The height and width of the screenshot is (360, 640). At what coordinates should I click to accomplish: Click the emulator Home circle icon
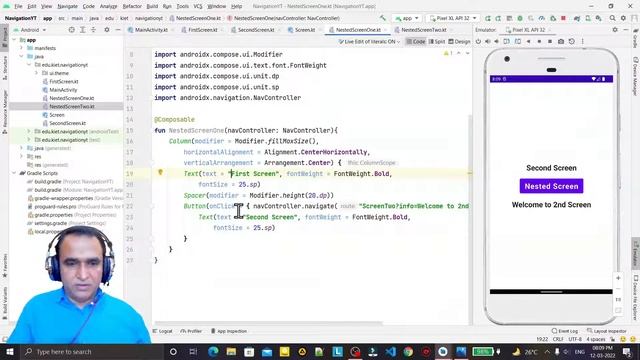point(539,41)
